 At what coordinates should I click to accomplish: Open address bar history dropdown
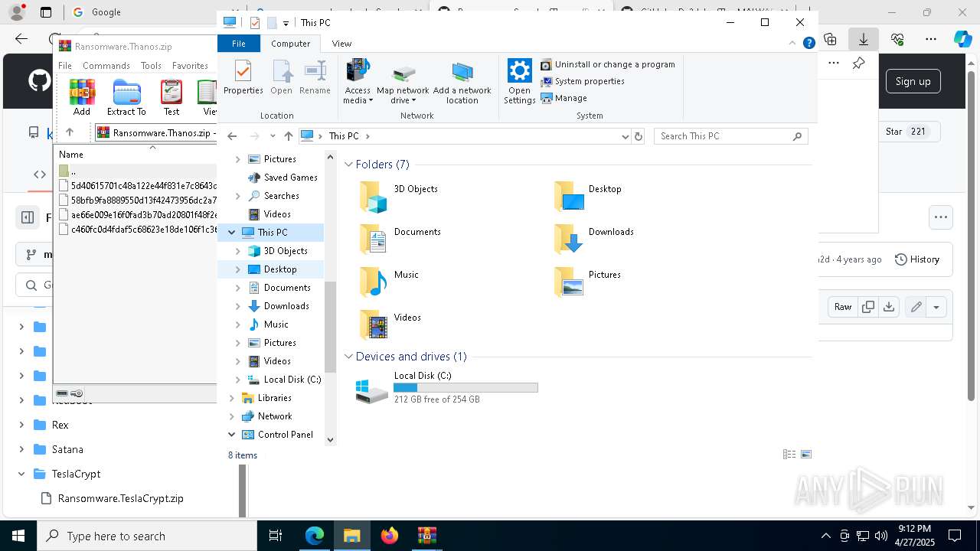[x=626, y=136]
